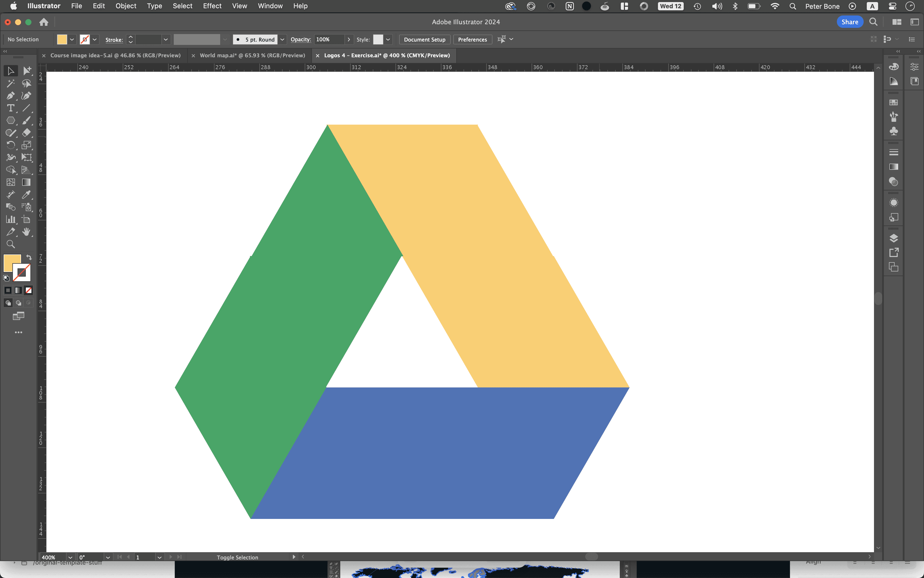924x578 pixels.
Task: Choose the Polygon shape tool
Action: point(11,121)
